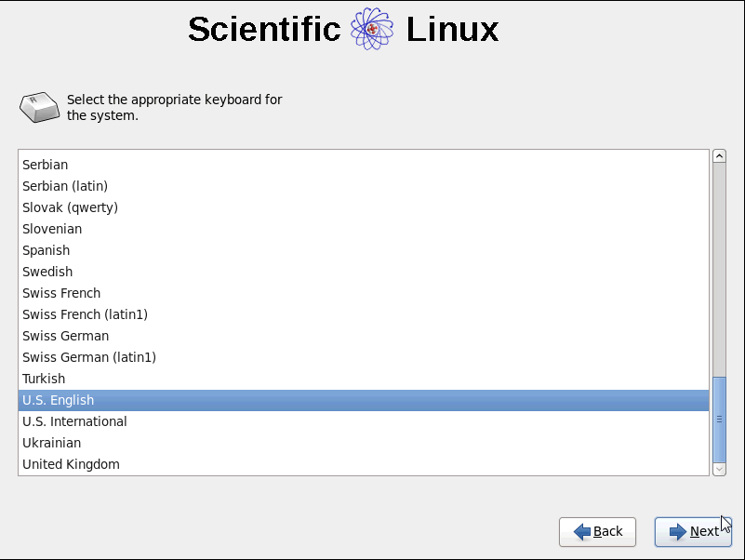
Task: Go to the Next installer step
Action: click(x=693, y=532)
